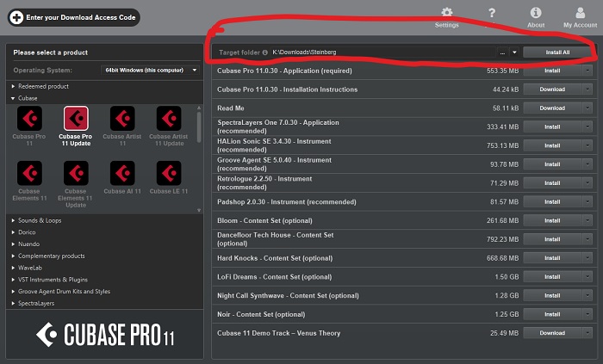603x364 pixels.
Task: Open dropdown arrow beside Noir Install button
Action: pos(587,314)
